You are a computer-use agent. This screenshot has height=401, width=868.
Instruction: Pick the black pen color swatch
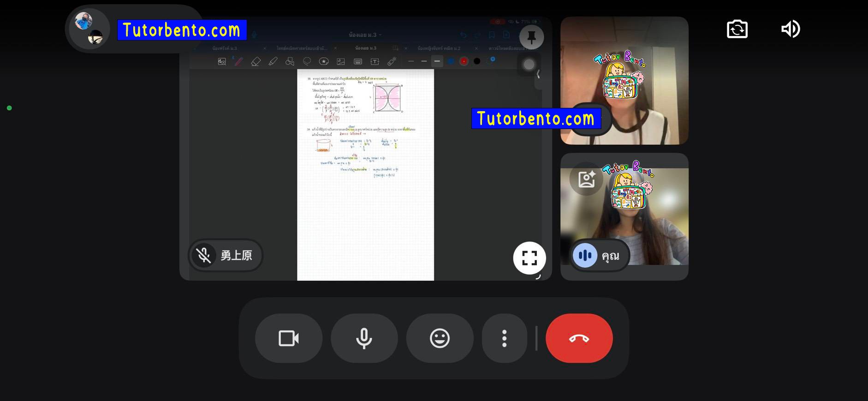[x=477, y=61]
